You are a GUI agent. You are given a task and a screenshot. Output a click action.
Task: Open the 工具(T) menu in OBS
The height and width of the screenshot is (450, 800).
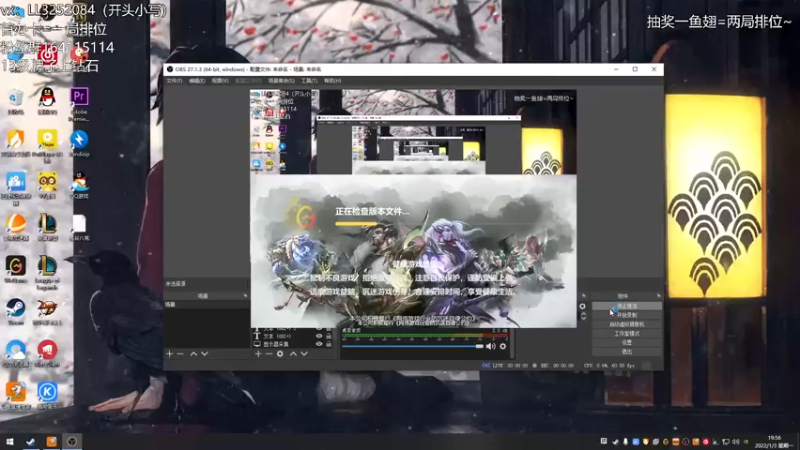tap(309, 81)
